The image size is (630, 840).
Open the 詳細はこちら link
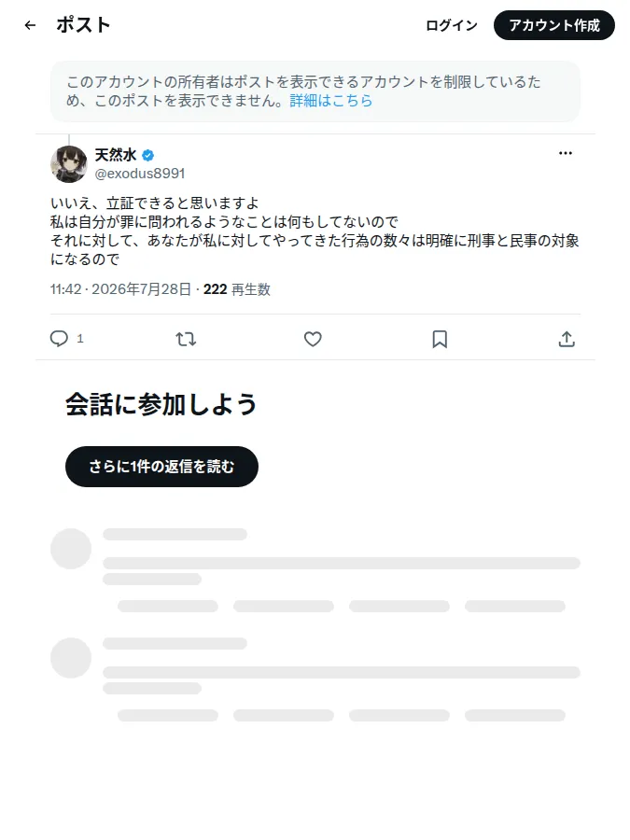[x=331, y=100]
